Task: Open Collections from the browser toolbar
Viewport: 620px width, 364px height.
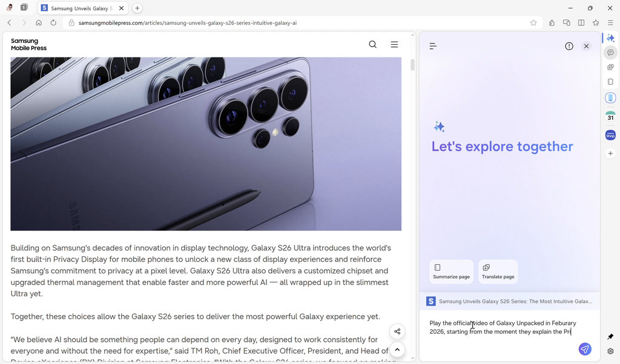Action: tap(595, 22)
